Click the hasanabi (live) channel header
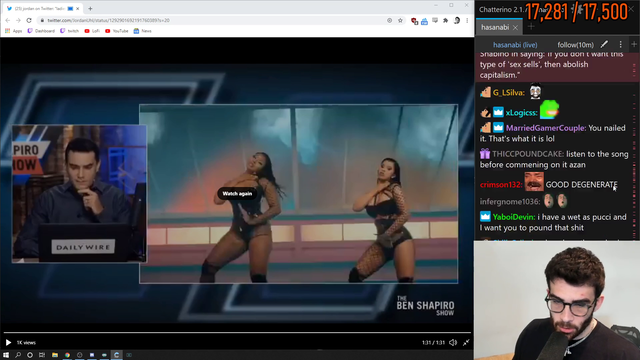 (515, 45)
